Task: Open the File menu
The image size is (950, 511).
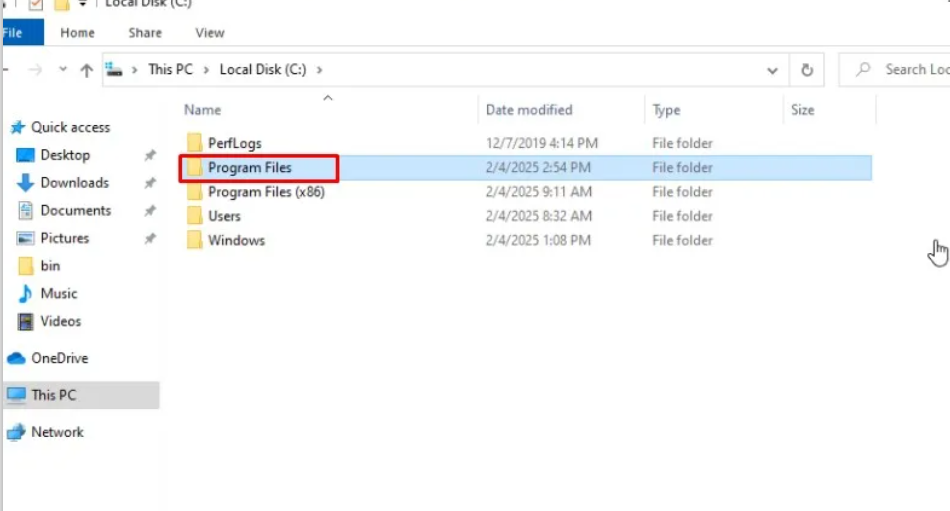Action: [15, 33]
